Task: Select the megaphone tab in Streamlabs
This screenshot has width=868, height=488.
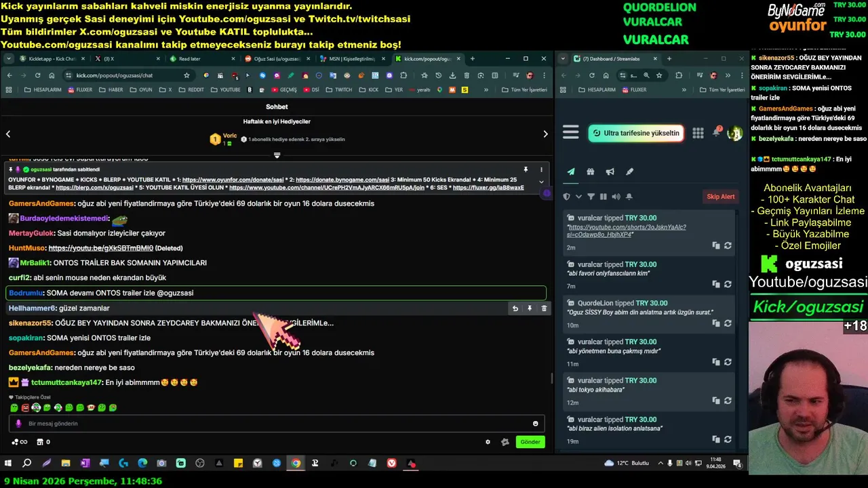Action: [x=610, y=171]
